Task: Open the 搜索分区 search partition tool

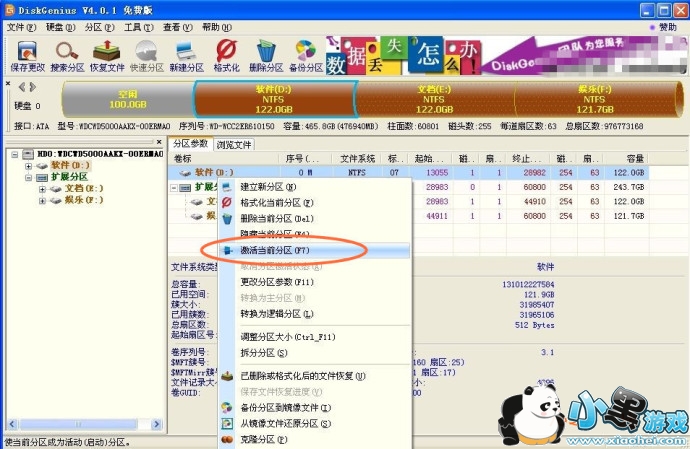Action: tap(67, 56)
